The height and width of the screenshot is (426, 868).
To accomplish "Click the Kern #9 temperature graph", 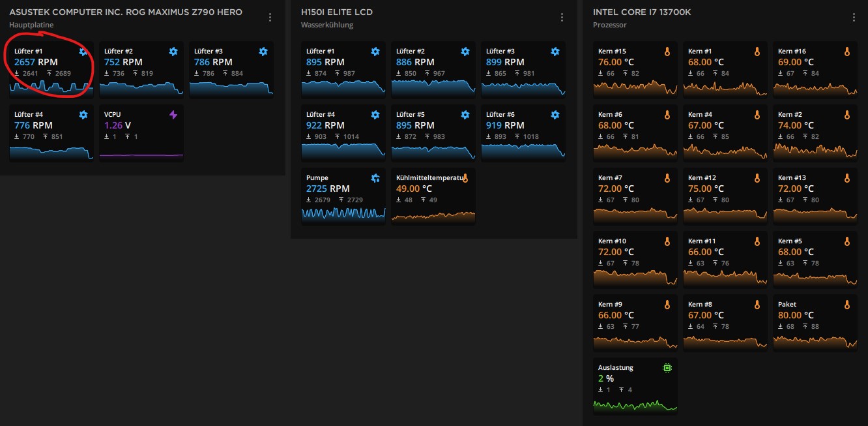I will coord(635,341).
